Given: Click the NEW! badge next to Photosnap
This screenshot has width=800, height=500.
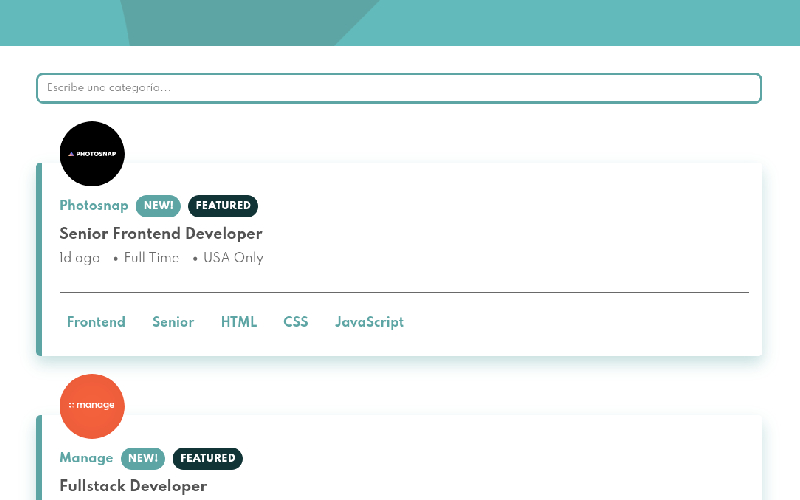Looking at the screenshot, I should point(158,206).
